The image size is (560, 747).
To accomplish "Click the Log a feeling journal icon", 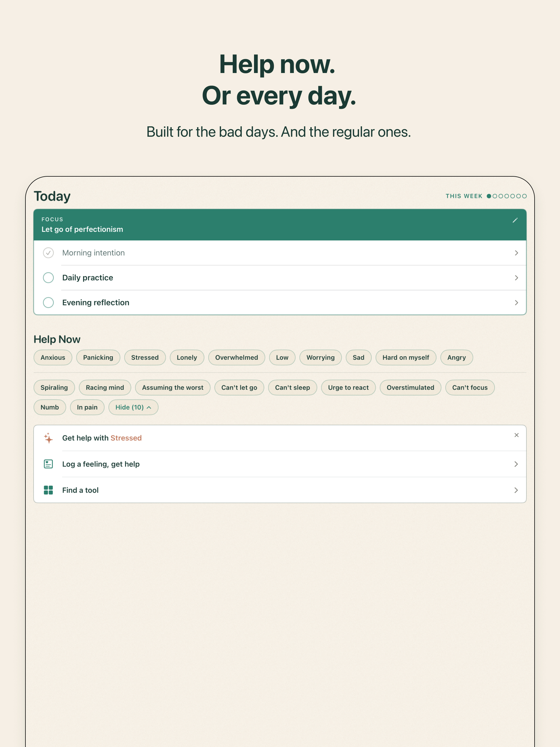I will coord(48,464).
